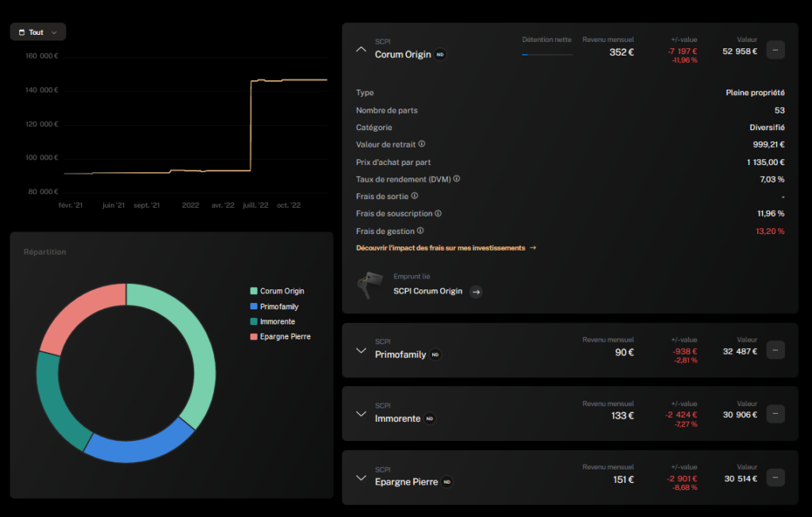Click the Corum Origin card title
Viewport: 812px width, 517px height.
pos(403,55)
